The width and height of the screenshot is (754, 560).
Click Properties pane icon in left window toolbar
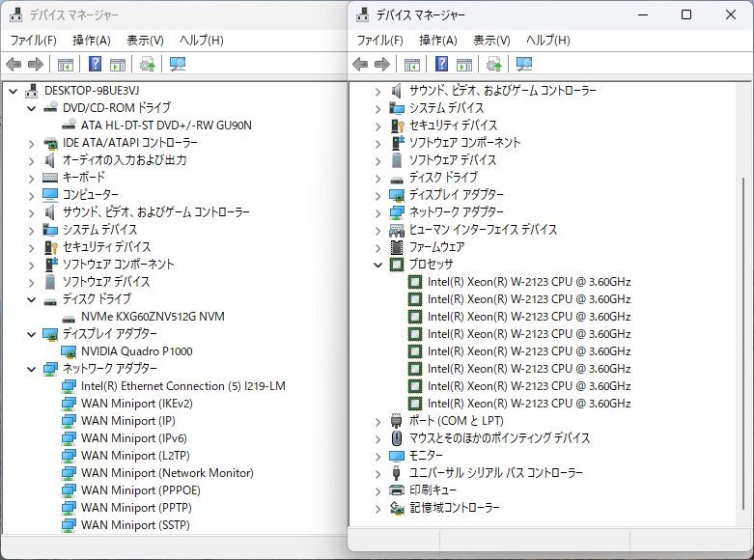click(118, 65)
